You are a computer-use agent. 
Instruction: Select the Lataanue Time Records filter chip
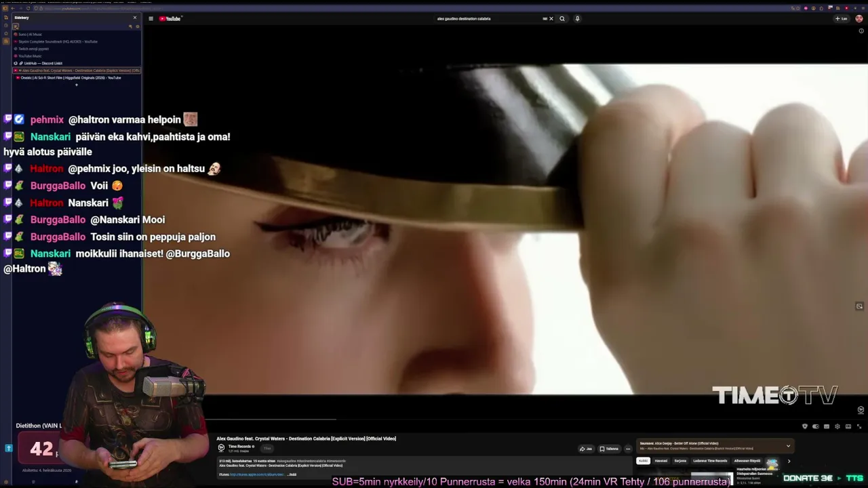pyautogui.click(x=710, y=461)
